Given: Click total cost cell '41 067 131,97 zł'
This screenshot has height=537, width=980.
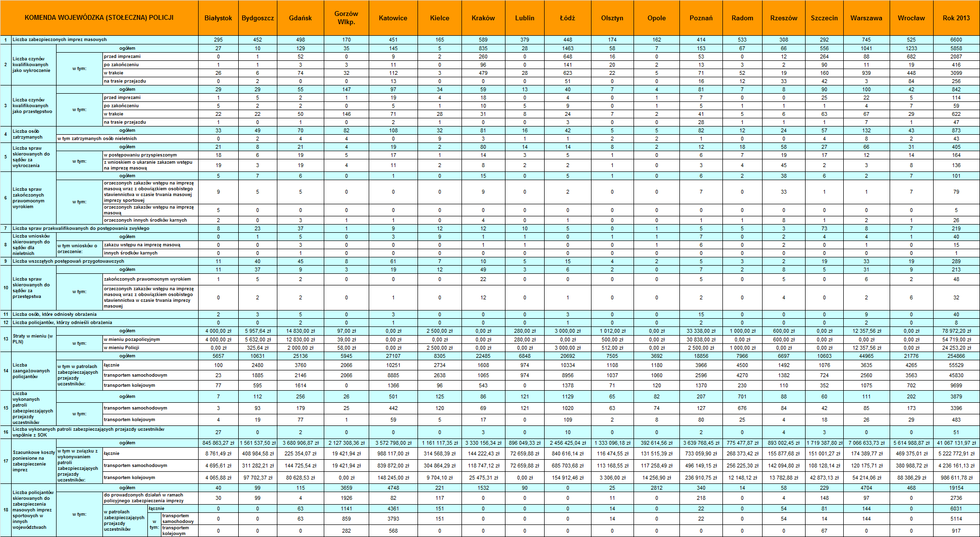Looking at the screenshot, I should pos(956,443).
